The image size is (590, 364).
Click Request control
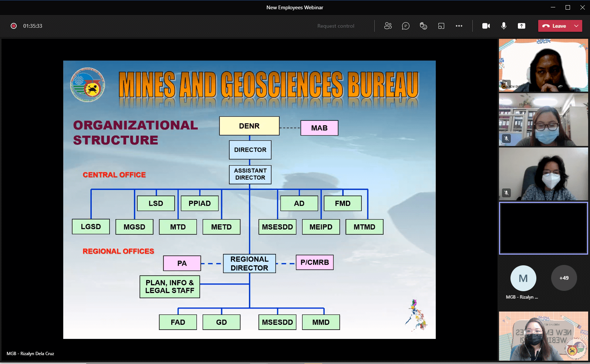(x=336, y=26)
